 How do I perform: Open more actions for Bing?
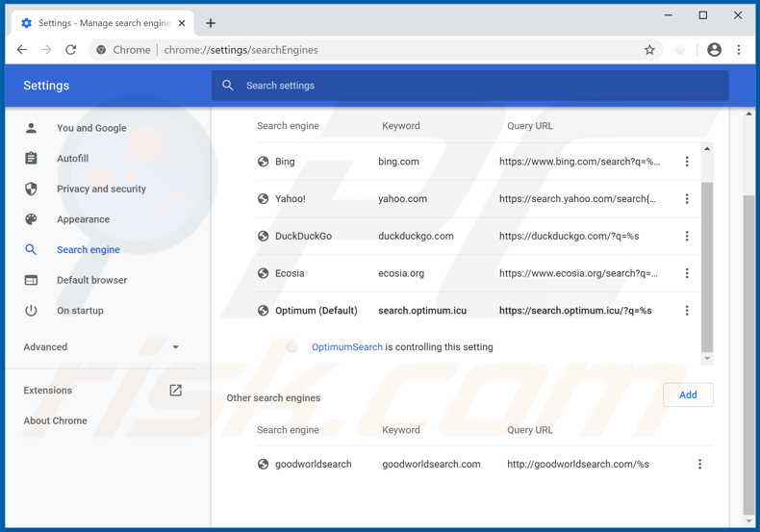pos(687,162)
